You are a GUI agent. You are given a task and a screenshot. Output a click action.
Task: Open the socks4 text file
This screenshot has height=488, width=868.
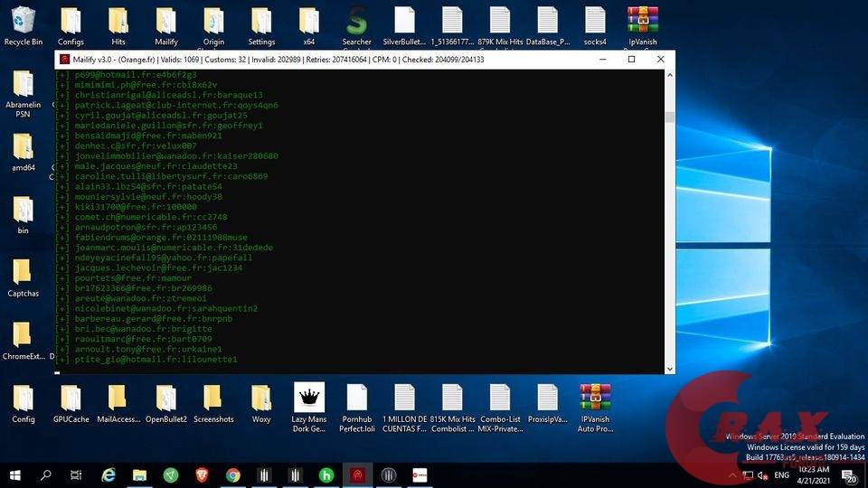click(595, 25)
